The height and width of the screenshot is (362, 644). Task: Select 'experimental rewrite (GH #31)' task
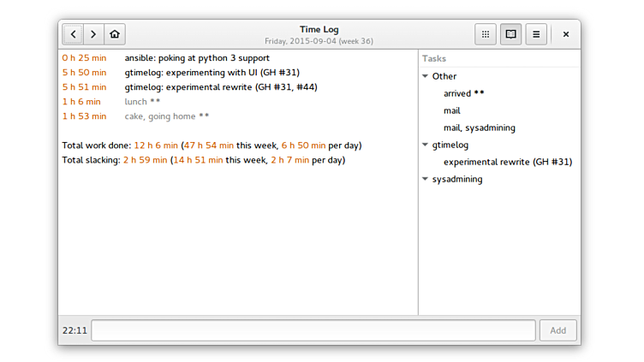coord(507,162)
